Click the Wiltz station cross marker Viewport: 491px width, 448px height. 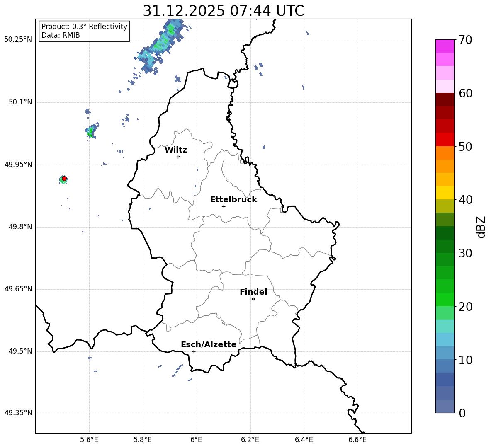[178, 157]
